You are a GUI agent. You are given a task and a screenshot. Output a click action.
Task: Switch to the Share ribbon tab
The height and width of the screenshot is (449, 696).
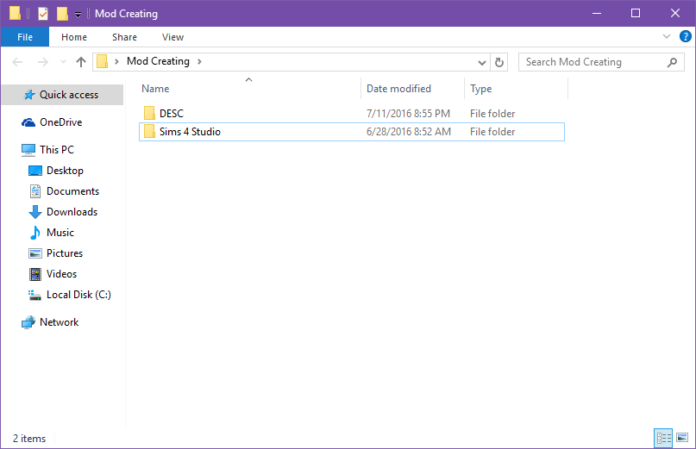tap(124, 37)
